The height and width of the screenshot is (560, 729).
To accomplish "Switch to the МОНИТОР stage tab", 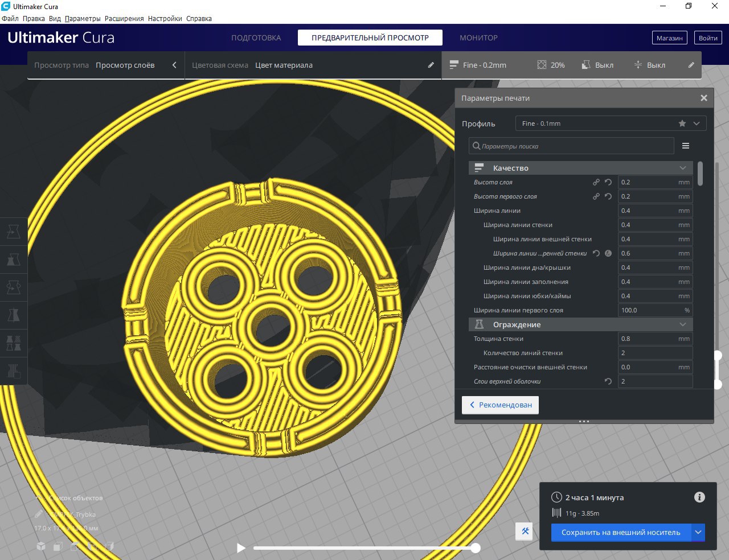I will (x=478, y=38).
